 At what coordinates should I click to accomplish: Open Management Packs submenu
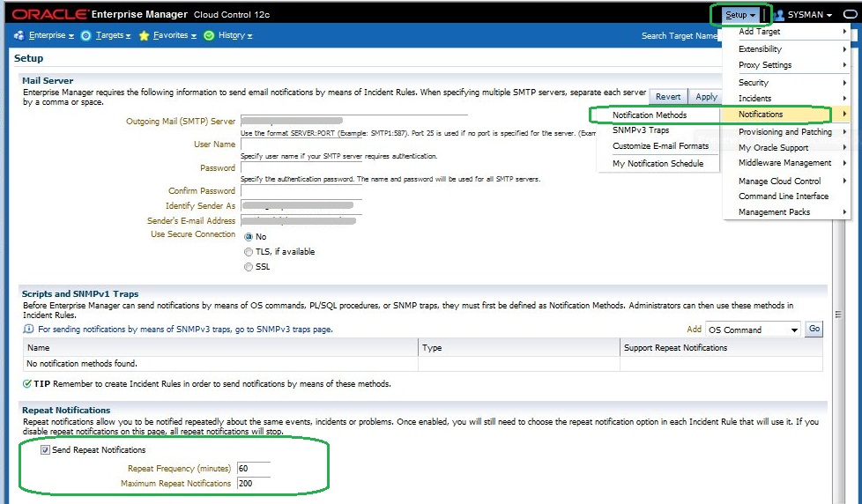(x=786, y=212)
